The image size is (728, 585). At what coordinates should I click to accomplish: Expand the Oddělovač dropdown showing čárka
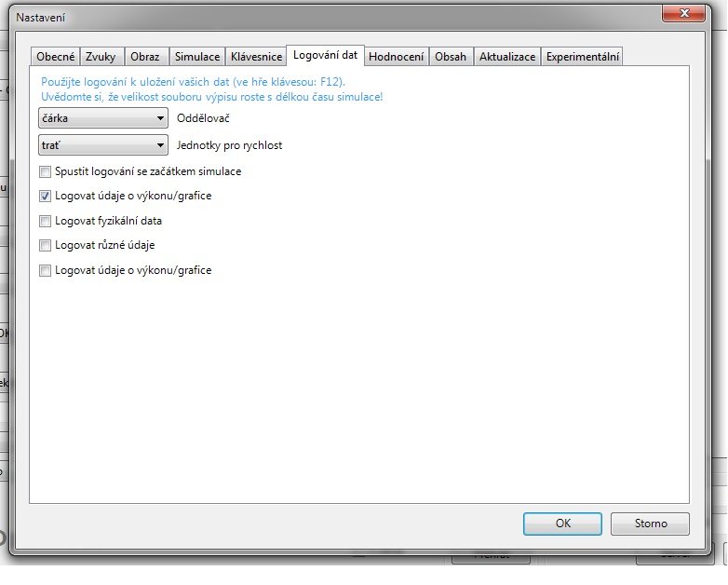click(x=102, y=118)
